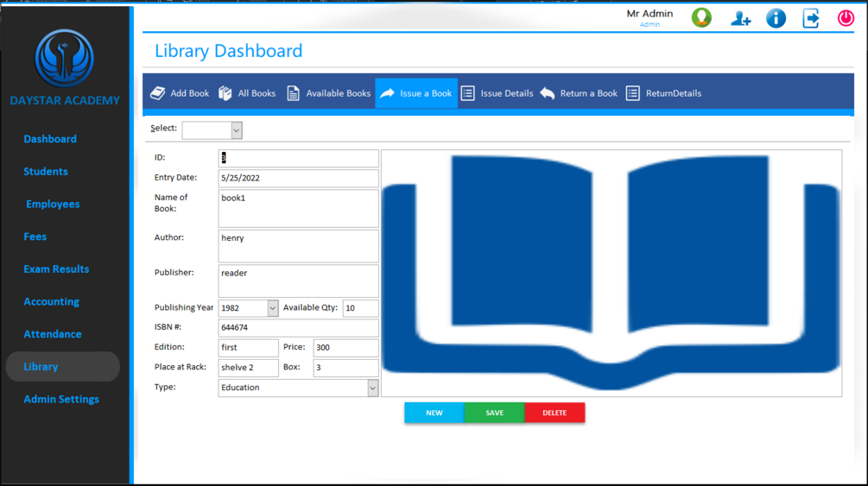
Task: Click the Edition field
Action: tap(248, 348)
